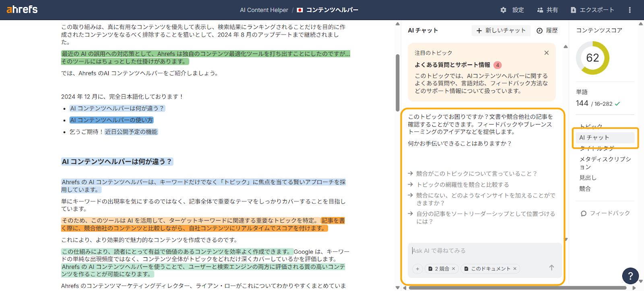
Task: Click heading AI コンテンツヘルパーは何が違う？
Action: coord(117,162)
